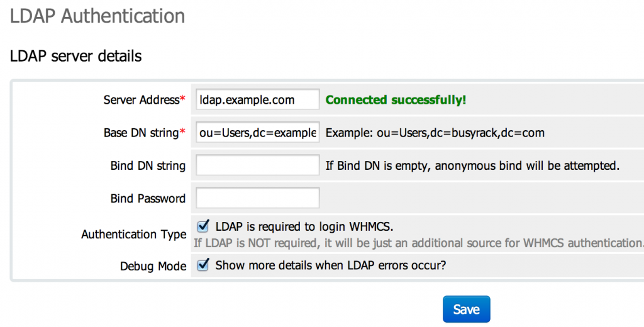Click the Connected successfully! status message
Image resolution: width=644 pixels, height=327 pixels.
[396, 100]
